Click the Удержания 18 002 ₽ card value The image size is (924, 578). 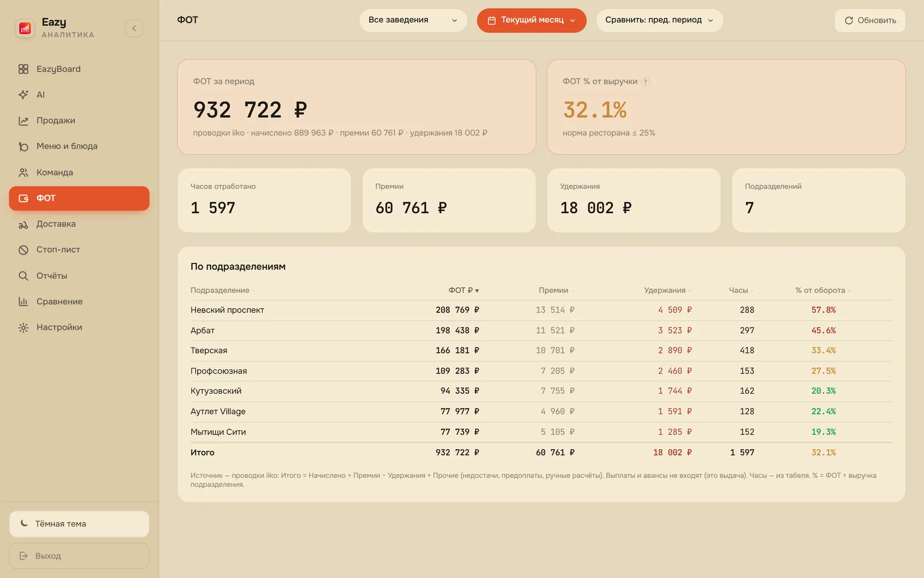point(596,208)
